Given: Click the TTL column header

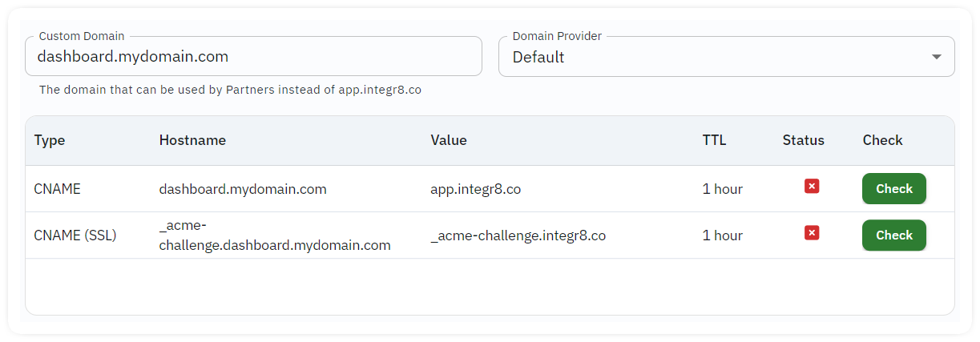Looking at the screenshot, I should click(x=714, y=140).
